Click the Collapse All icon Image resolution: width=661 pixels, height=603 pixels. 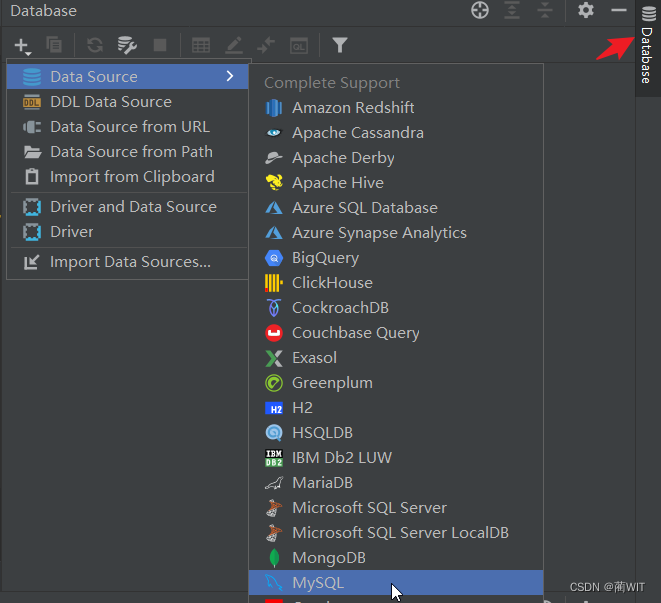(x=545, y=11)
